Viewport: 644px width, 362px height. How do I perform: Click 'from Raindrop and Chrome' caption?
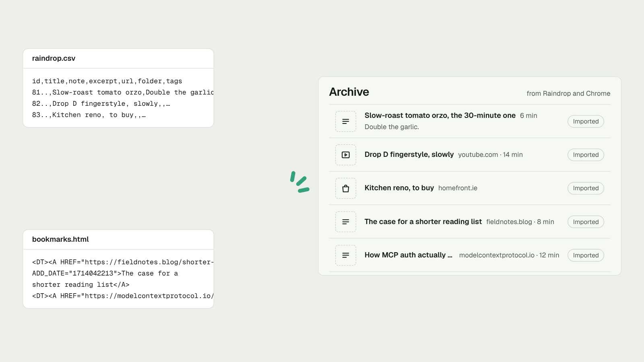coord(568,93)
